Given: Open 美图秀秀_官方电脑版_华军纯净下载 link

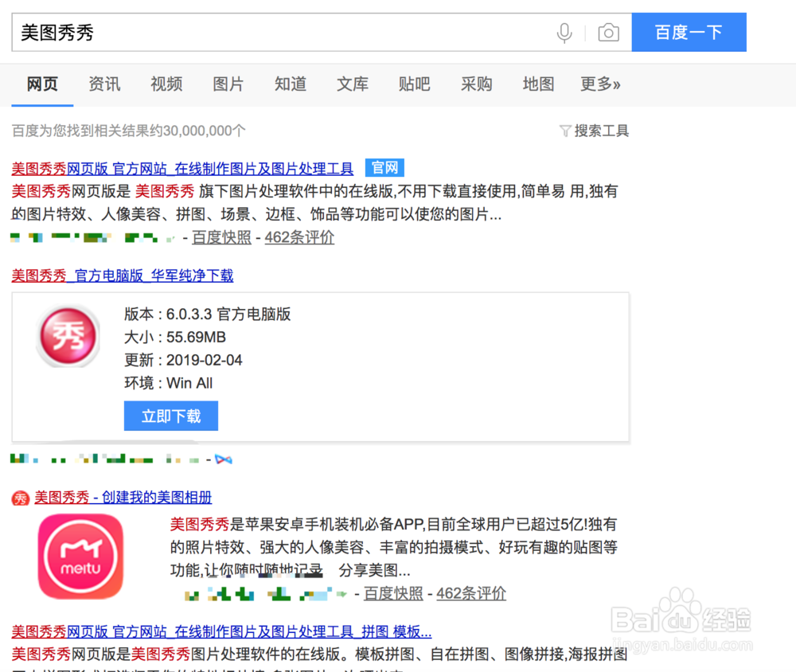Looking at the screenshot, I should (123, 275).
